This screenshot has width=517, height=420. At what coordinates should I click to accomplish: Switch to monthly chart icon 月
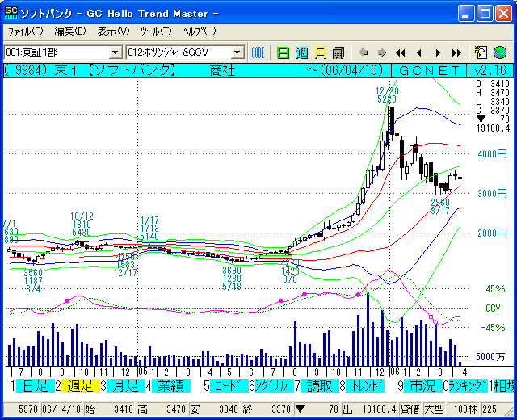tap(320, 52)
